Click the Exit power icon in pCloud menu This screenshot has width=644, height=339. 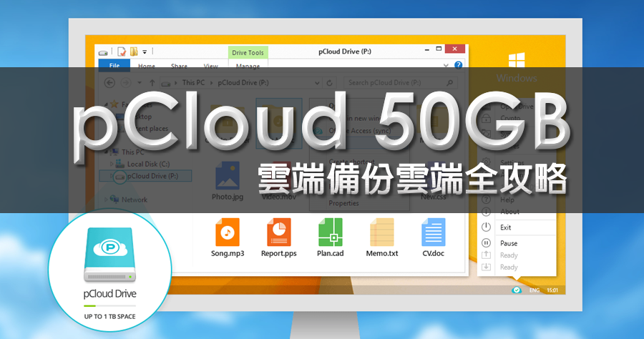tap(486, 227)
